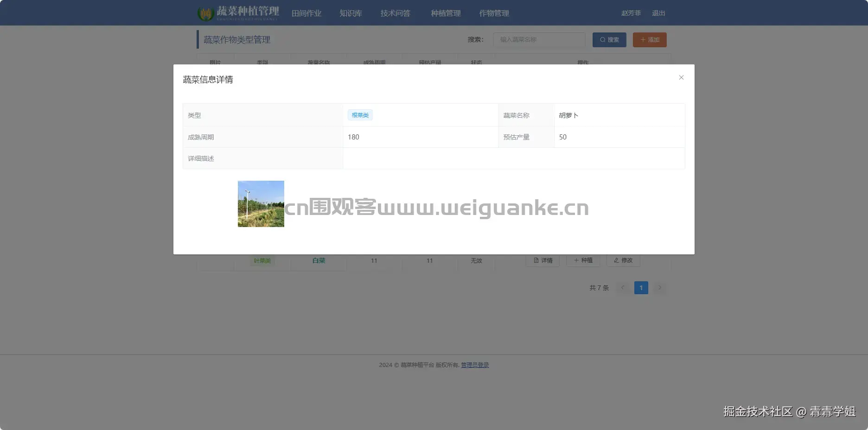Select the 作物管理 nav item

494,13
